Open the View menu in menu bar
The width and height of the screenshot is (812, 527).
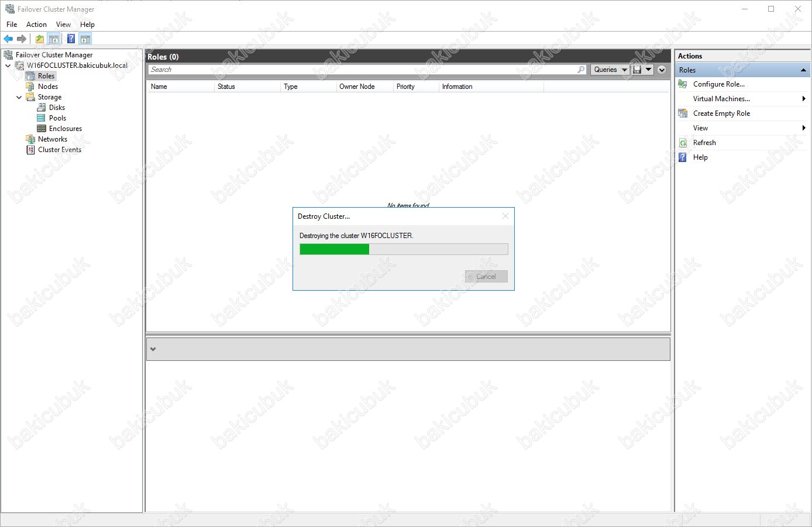pos(63,25)
